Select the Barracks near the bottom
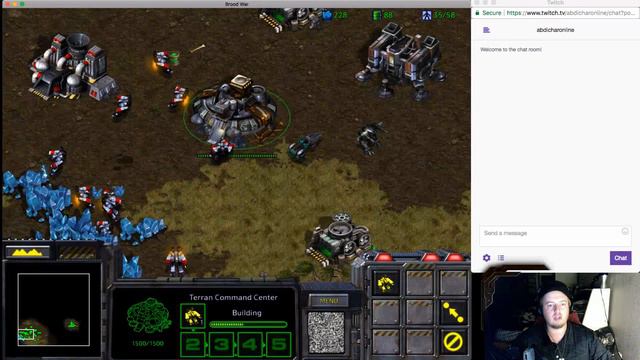The image size is (640, 360). pyautogui.click(x=339, y=240)
